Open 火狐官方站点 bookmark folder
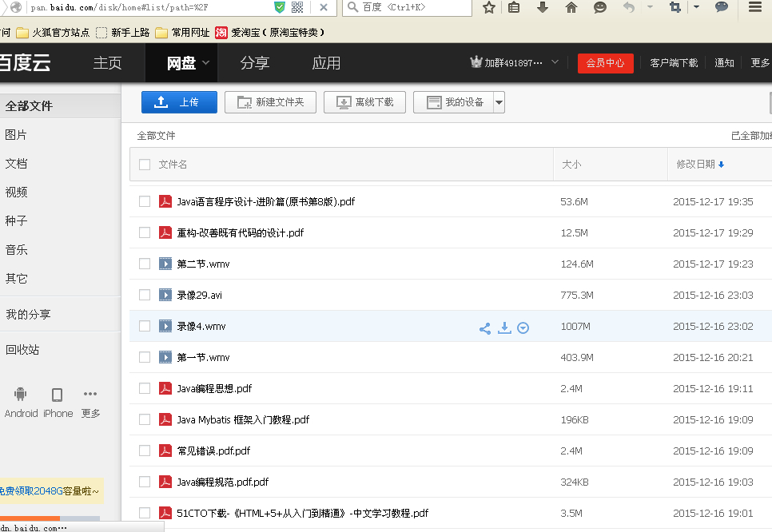 [54, 33]
